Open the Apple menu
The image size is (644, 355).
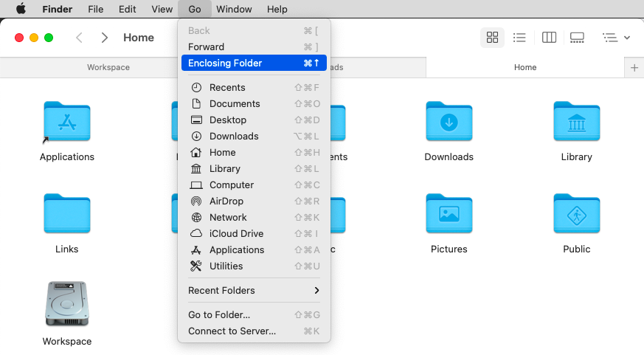click(x=21, y=9)
